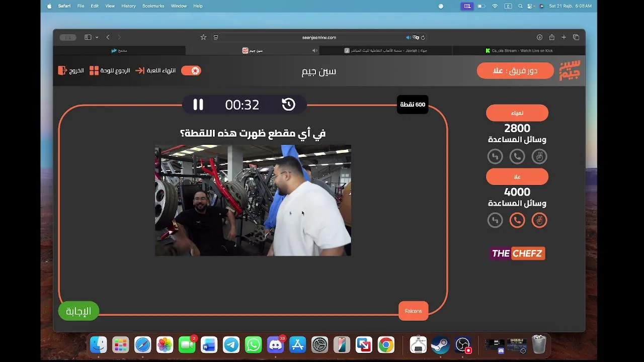Open OBS from the Dock
Screen dimensions: 644x362
(462, 345)
